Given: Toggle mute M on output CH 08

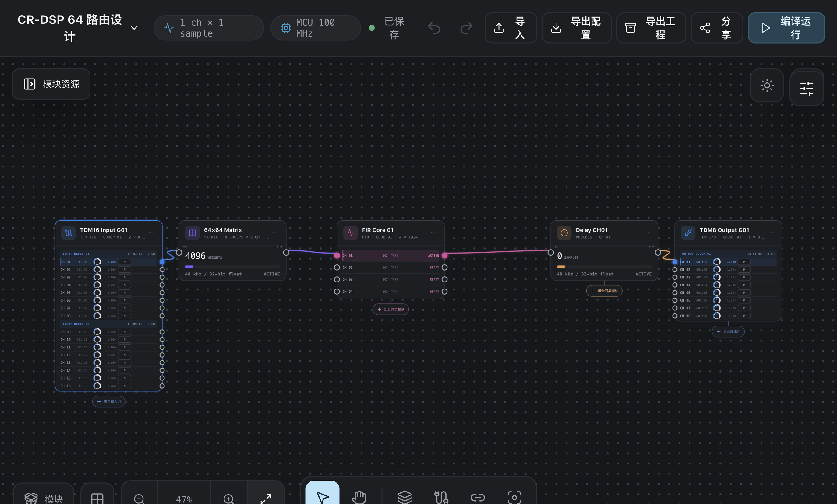Looking at the screenshot, I should [x=744, y=316].
